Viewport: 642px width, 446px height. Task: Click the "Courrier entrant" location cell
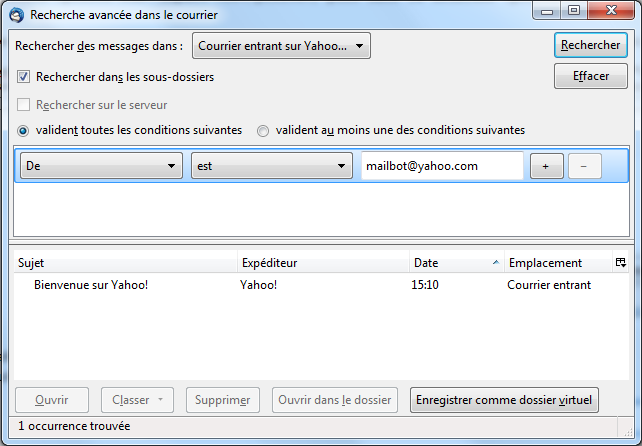tap(549, 285)
